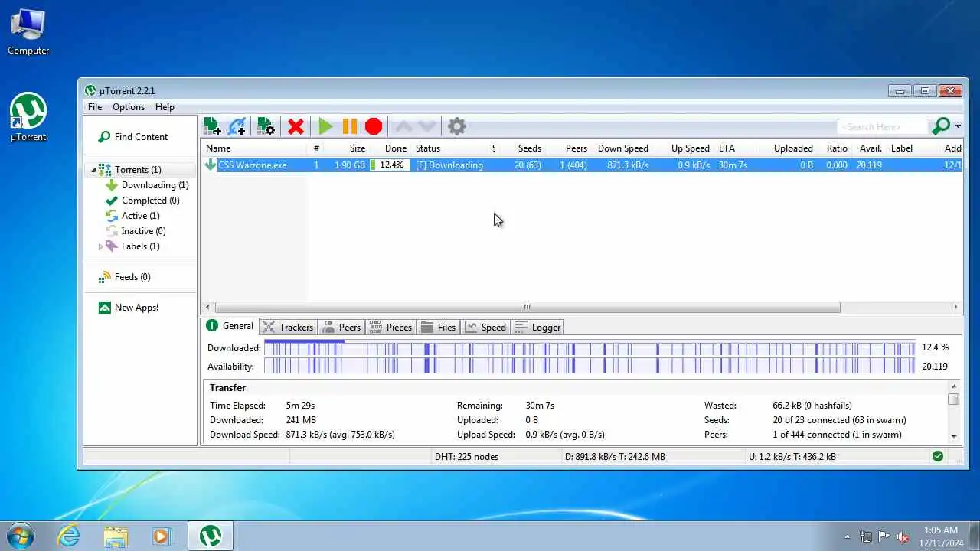980x551 pixels.
Task: Click the red Stop torrent button
Action: click(x=374, y=126)
